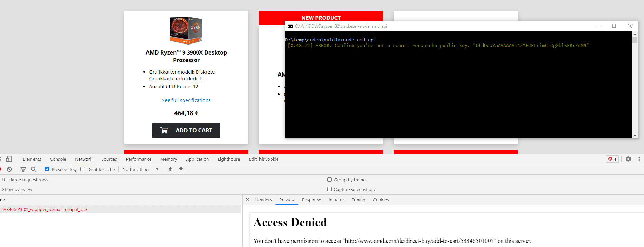Close the request details pane with the X

[247, 200]
